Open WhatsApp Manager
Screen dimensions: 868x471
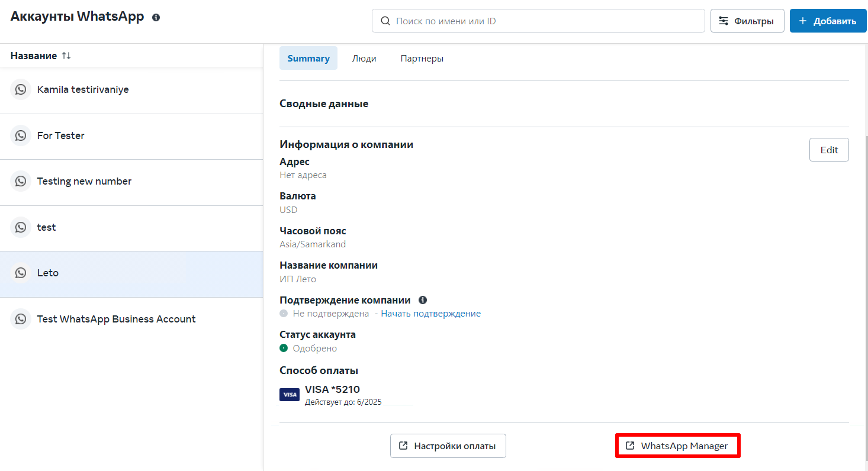click(677, 446)
